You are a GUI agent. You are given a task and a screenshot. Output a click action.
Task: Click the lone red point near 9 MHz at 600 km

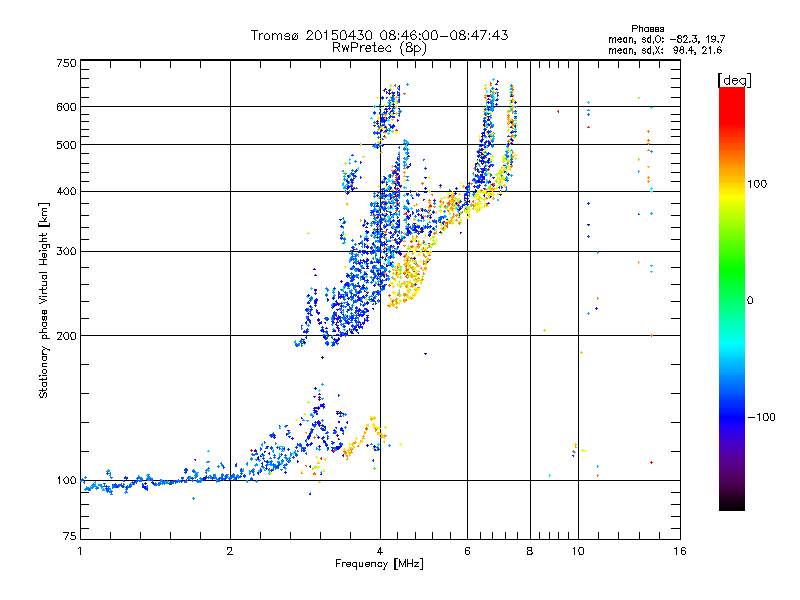558,111
